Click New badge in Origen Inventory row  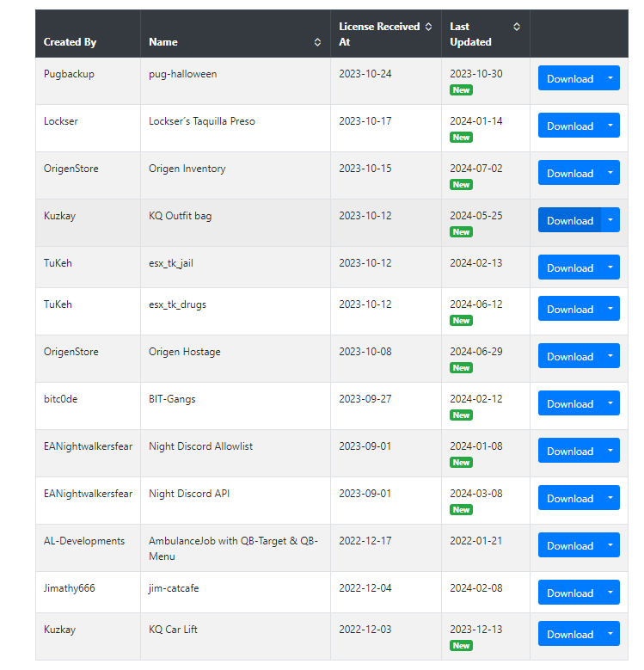[461, 185]
